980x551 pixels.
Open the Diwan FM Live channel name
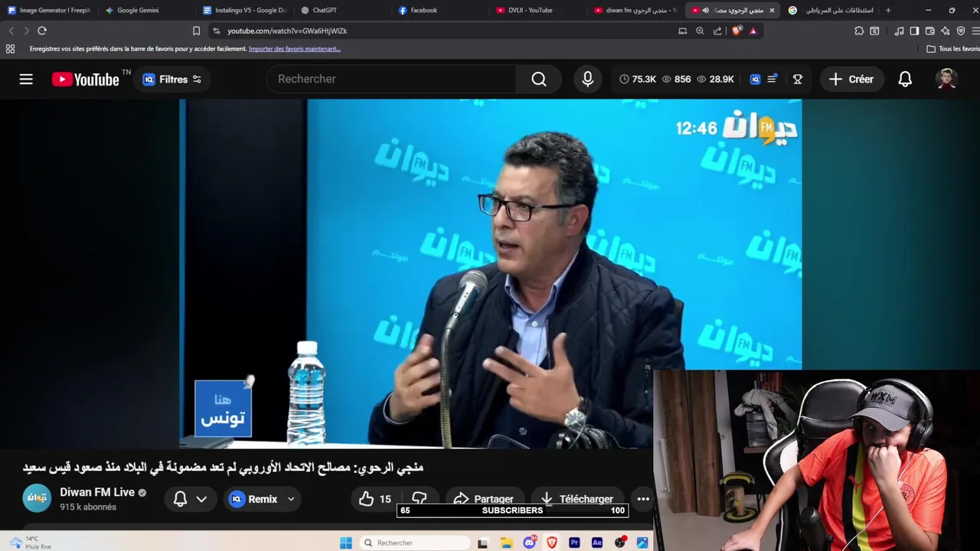coord(97,492)
